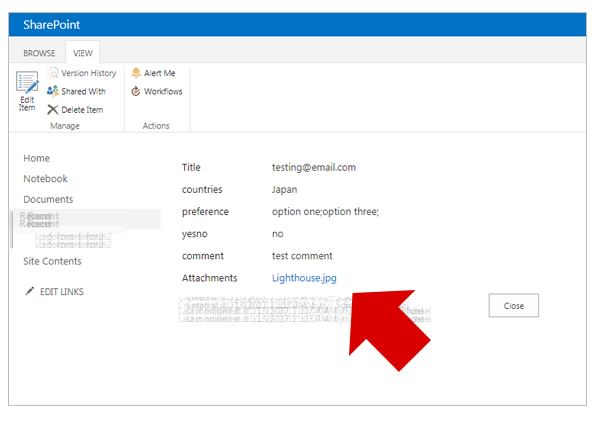Open the Shared With dialog

tap(77, 92)
